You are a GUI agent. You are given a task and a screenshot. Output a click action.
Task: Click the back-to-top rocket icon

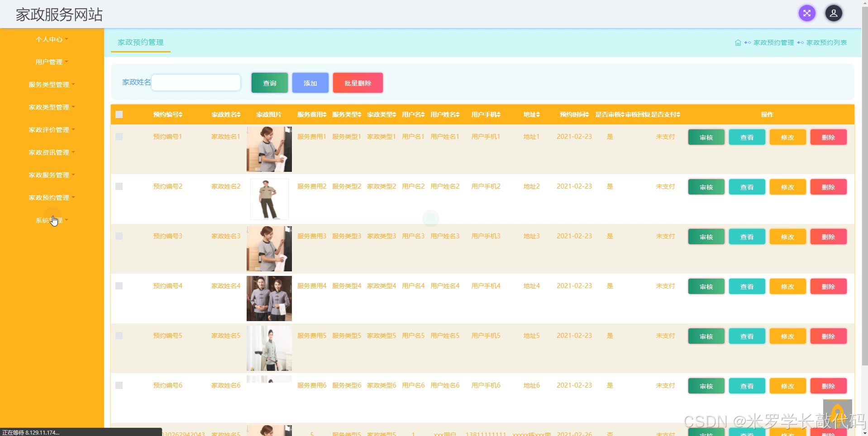pos(837,414)
